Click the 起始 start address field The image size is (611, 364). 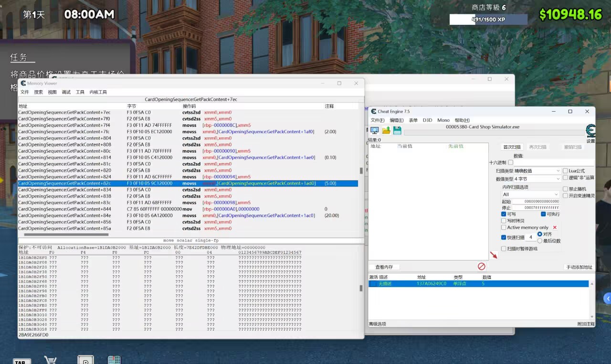point(536,201)
